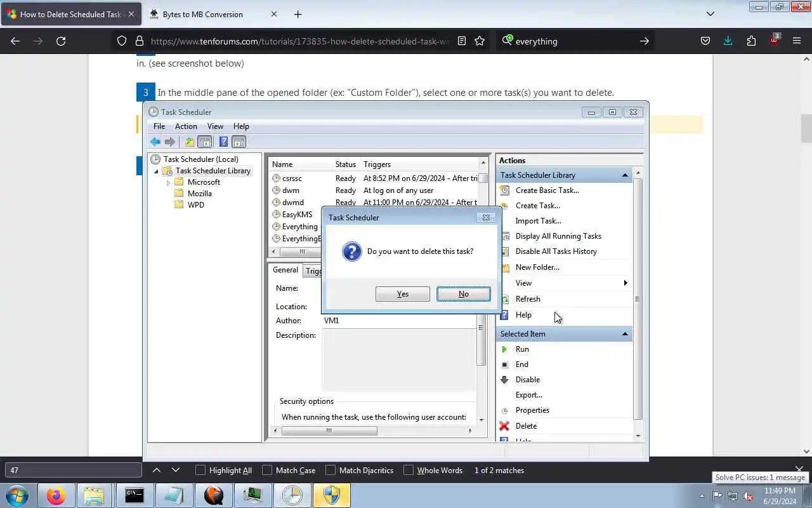Select the EasyKMS task row
812x508 pixels.
297,214
